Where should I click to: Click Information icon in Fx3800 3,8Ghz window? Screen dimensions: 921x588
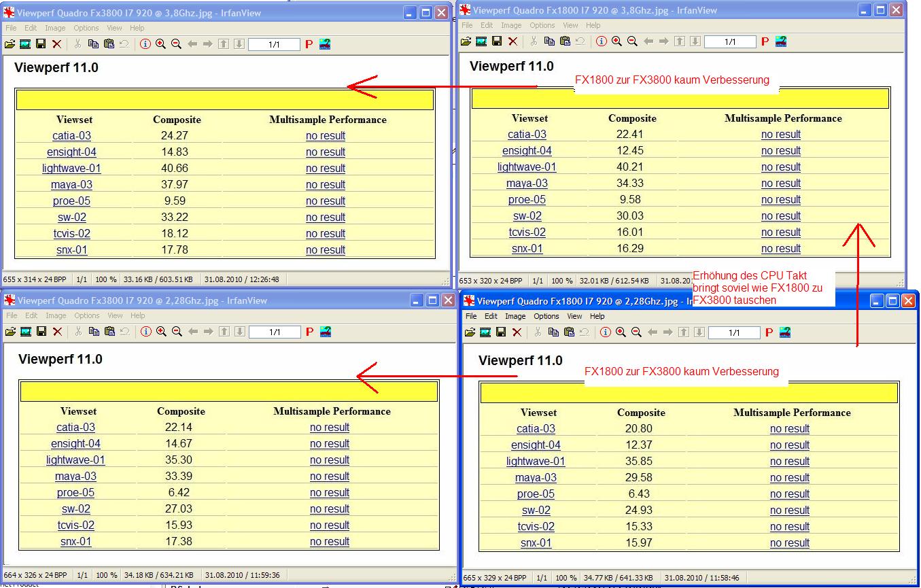coord(145,44)
